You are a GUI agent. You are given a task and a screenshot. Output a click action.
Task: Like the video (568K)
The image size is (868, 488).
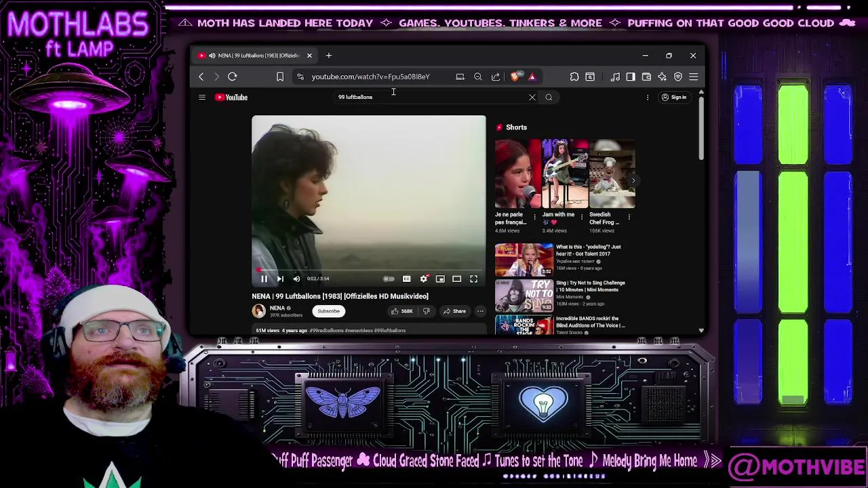pyautogui.click(x=401, y=311)
